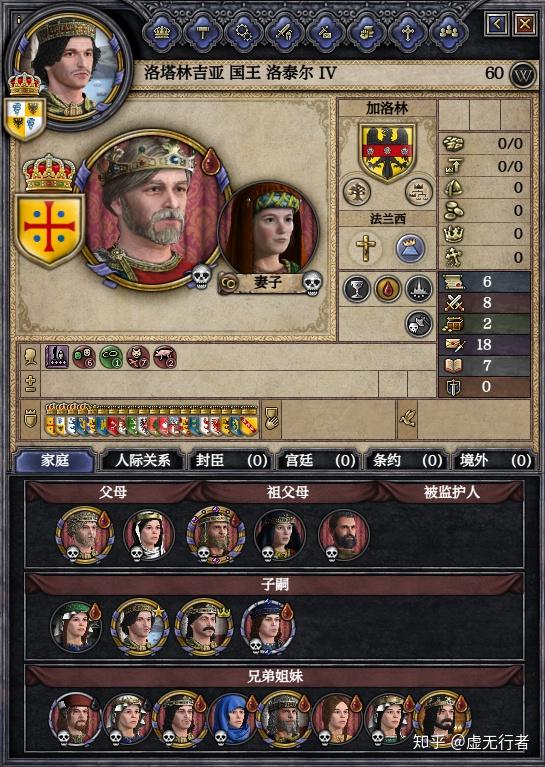The width and height of the screenshot is (545, 767).
Task: Click the row of held title shields
Action: coord(151,420)
